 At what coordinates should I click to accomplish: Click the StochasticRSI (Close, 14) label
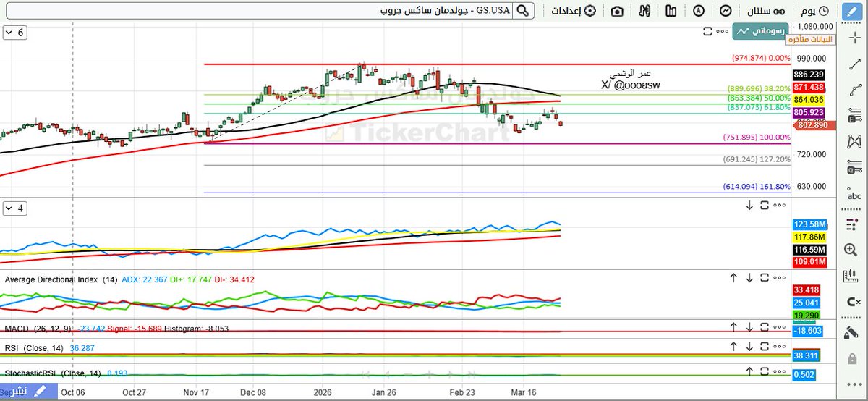(x=53, y=373)
